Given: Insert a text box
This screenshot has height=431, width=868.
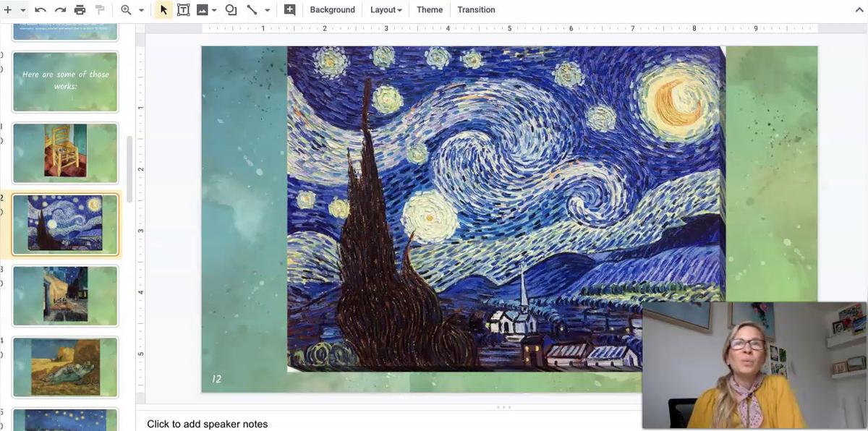Looking at the screenshot, I should [x=183, y=10].
